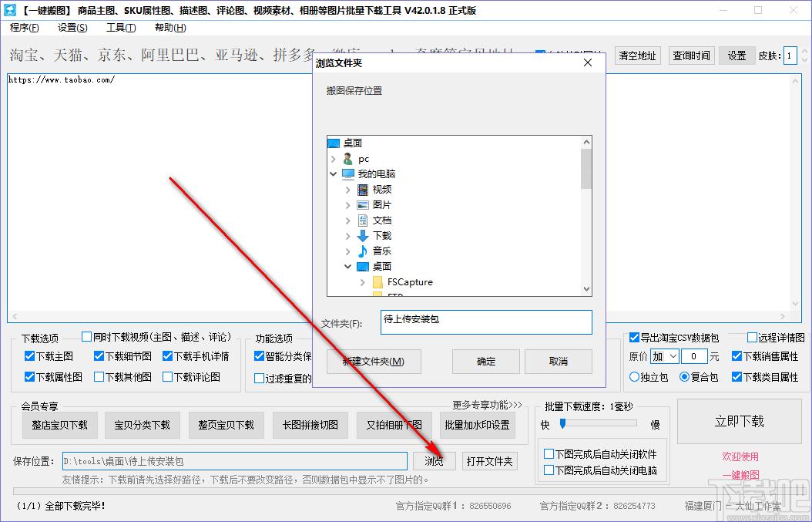Click the Documents (文档) folder icon
Viewport: 812px width, 522px height.
point(363,221)
